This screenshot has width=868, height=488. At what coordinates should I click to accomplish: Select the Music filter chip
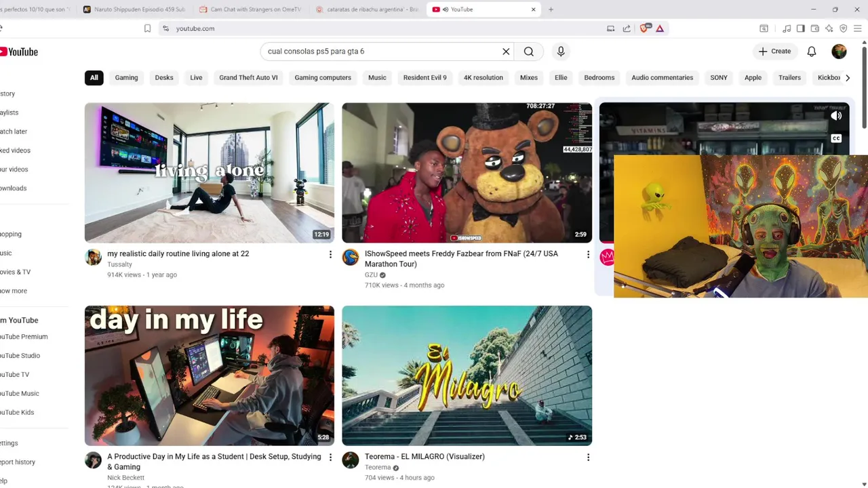(x=377, y=78)
